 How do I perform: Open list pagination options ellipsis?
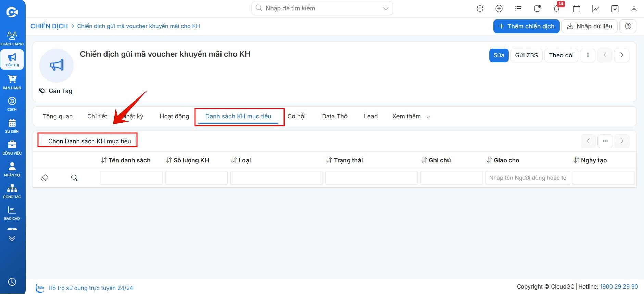point(605,141)
